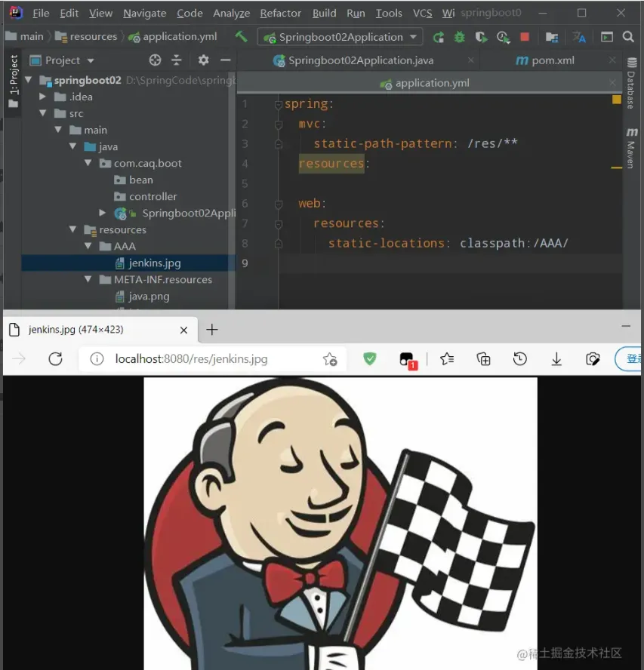Image resolution: width=644 pixels, height=670 pixels.
Task: Click the browser address bar URL
Action: [x=191, y=359]
